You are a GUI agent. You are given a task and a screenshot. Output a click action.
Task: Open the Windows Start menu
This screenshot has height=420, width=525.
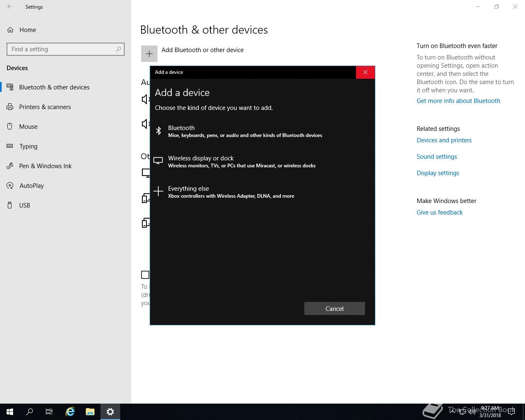tap(10, 412)
